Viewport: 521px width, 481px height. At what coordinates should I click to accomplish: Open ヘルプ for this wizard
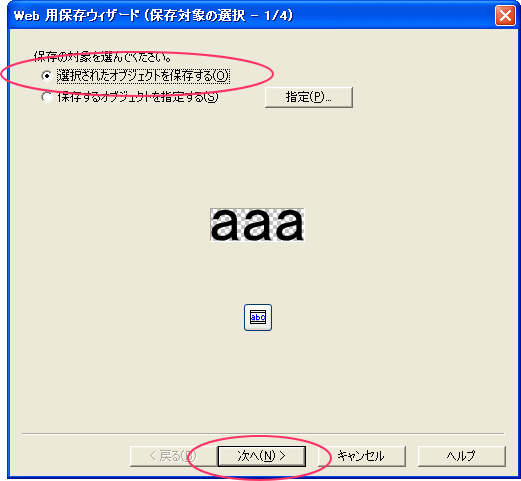click(462, 456)
